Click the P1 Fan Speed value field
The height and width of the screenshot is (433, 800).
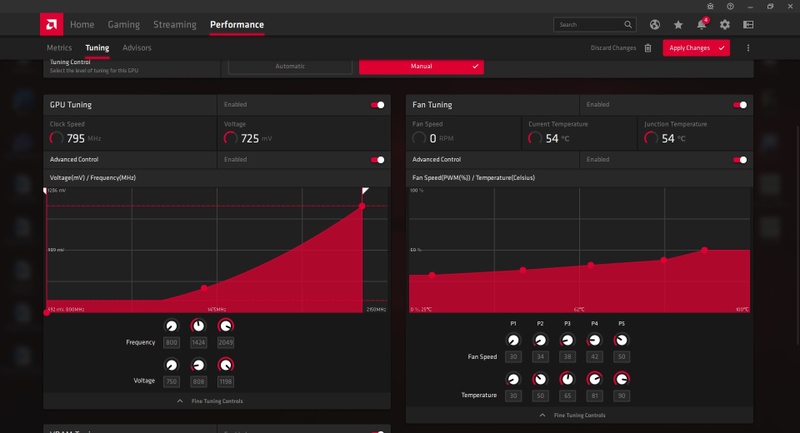[513, 357]
